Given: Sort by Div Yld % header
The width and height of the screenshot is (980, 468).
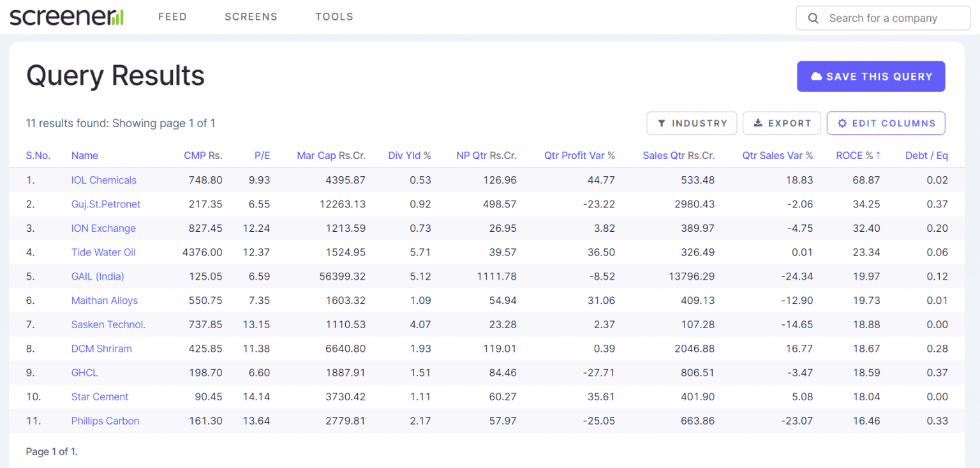Looking at the screenshot, I should [409, 156].
